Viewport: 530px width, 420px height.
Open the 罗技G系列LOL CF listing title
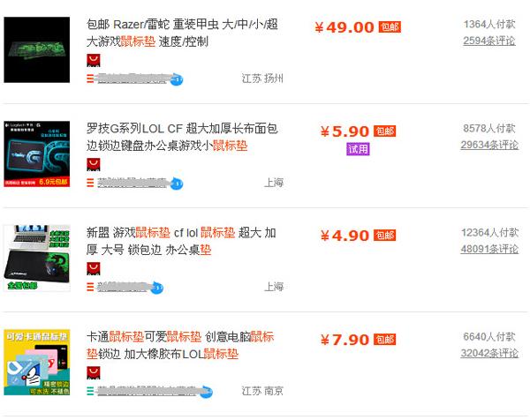(182, 137)
